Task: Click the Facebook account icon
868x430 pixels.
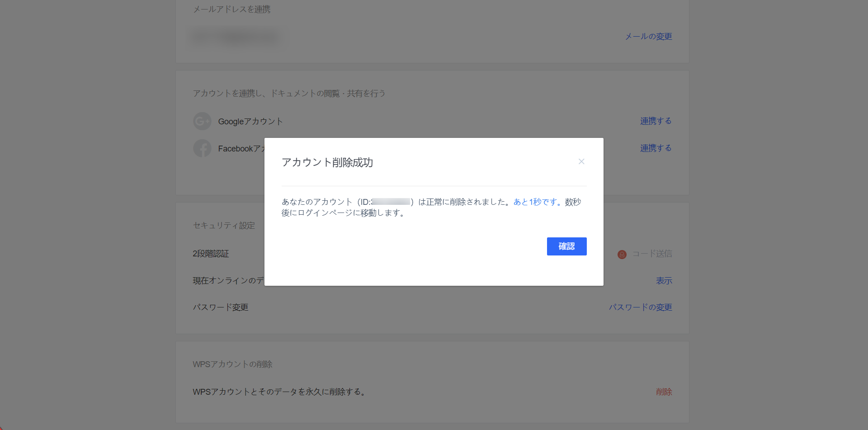Action: click(x=202, y=148)
